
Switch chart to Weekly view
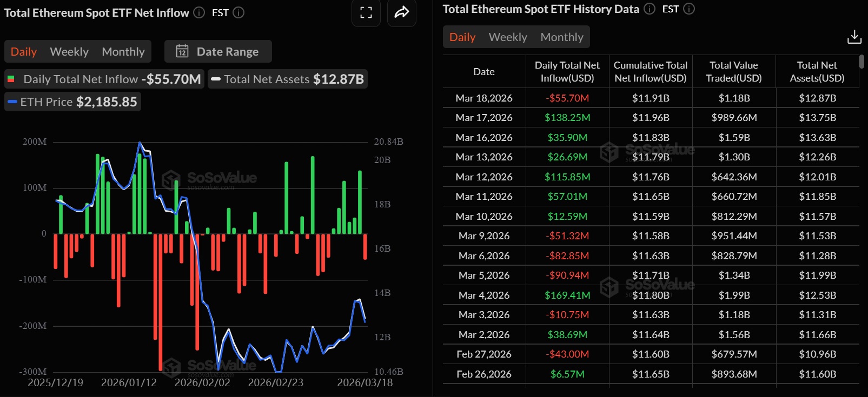tap(69, 52)
